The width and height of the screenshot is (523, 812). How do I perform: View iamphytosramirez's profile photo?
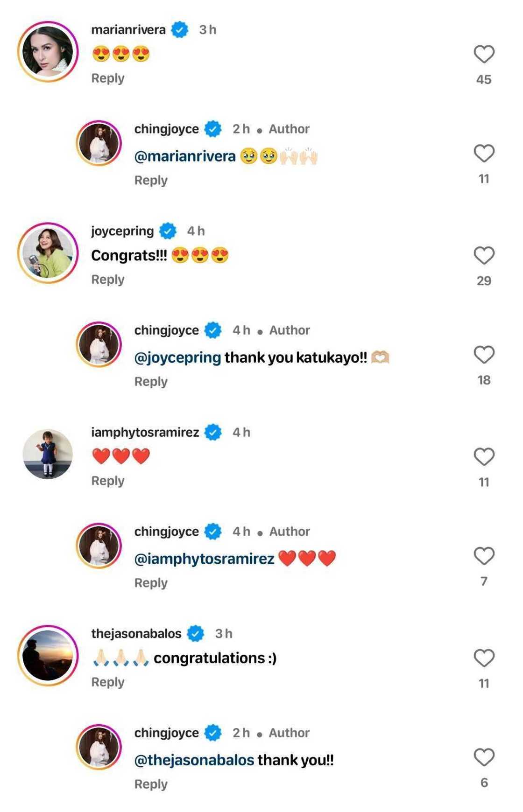(x=48, y=454)
